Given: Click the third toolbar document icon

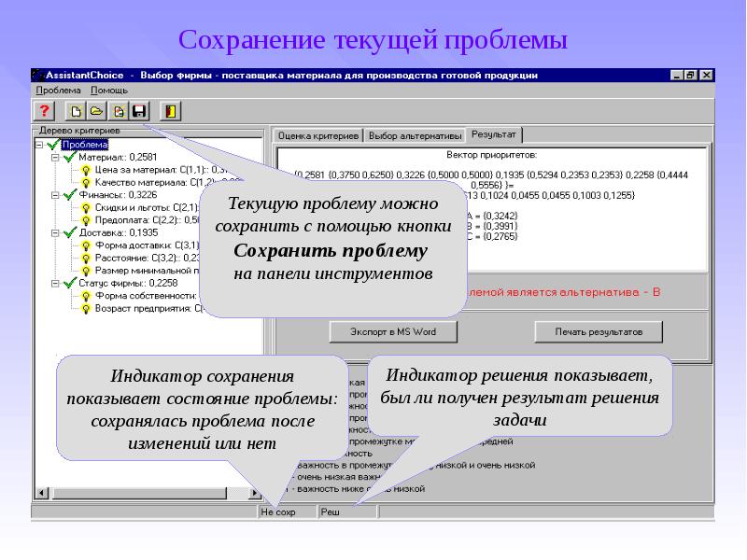Looking at the screenshot, I should 119,111.
